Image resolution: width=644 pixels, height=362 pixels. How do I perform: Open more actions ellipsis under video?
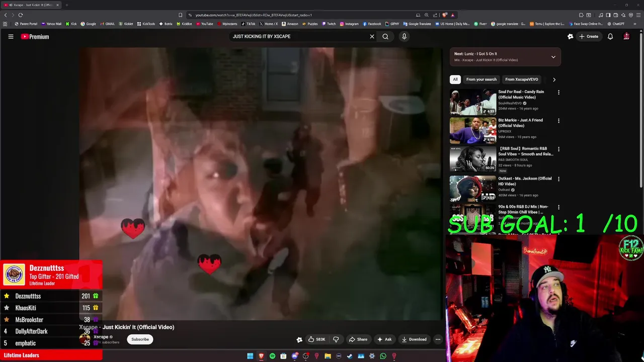pos(438,339)
